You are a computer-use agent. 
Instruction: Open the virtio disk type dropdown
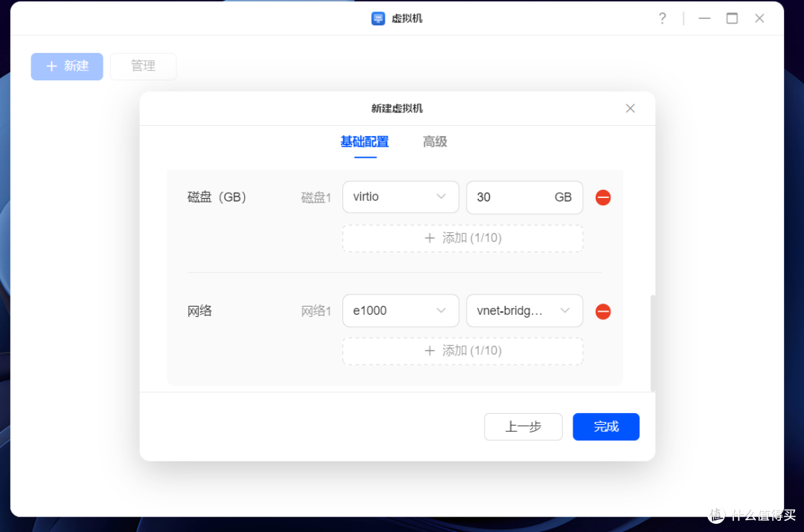401,197
